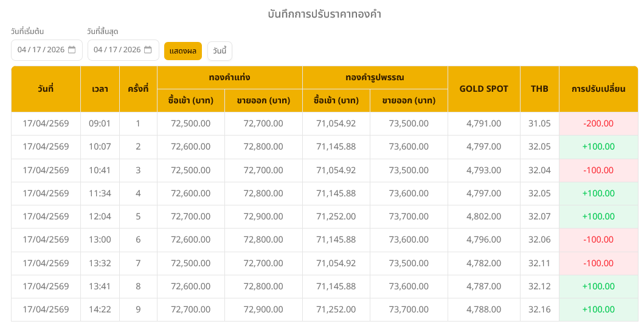Click the วันที่ column header
This screenshot has height=327, width=644.
[x=46, y=89]
